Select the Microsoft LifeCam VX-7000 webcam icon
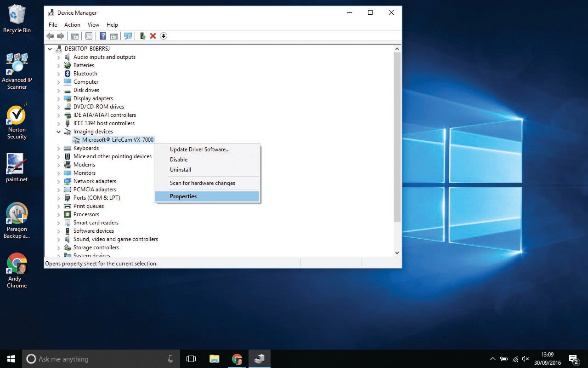588x368 pixels. [76, 140]
